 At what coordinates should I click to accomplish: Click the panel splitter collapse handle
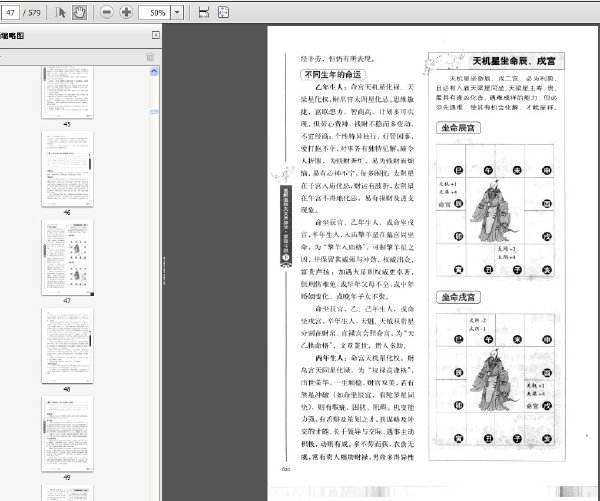click(164, 271)
